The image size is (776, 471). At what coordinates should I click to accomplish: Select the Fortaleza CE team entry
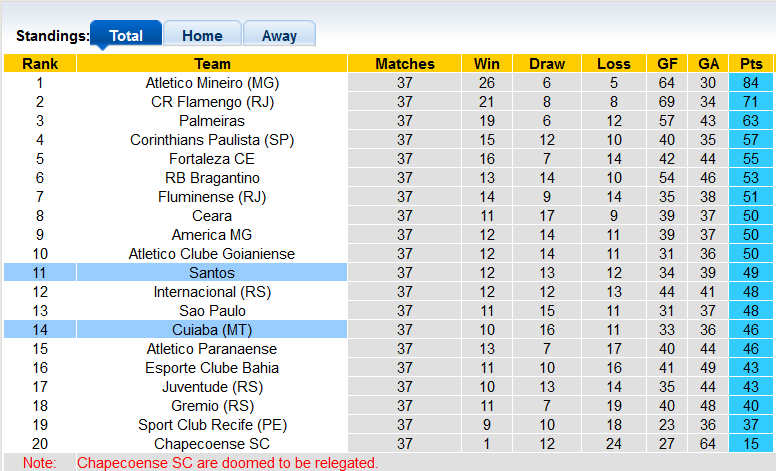pyautogui.click(x=212, y=159)
